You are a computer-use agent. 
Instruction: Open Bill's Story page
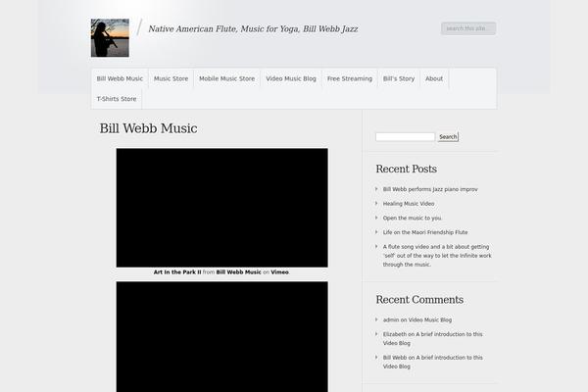[x=399, y=78]
